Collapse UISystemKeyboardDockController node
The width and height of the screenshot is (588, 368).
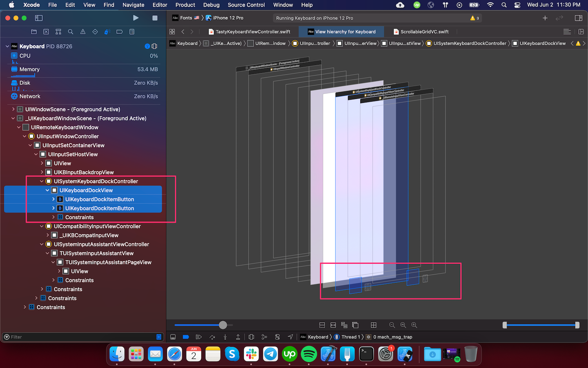[x=42, y=181]
